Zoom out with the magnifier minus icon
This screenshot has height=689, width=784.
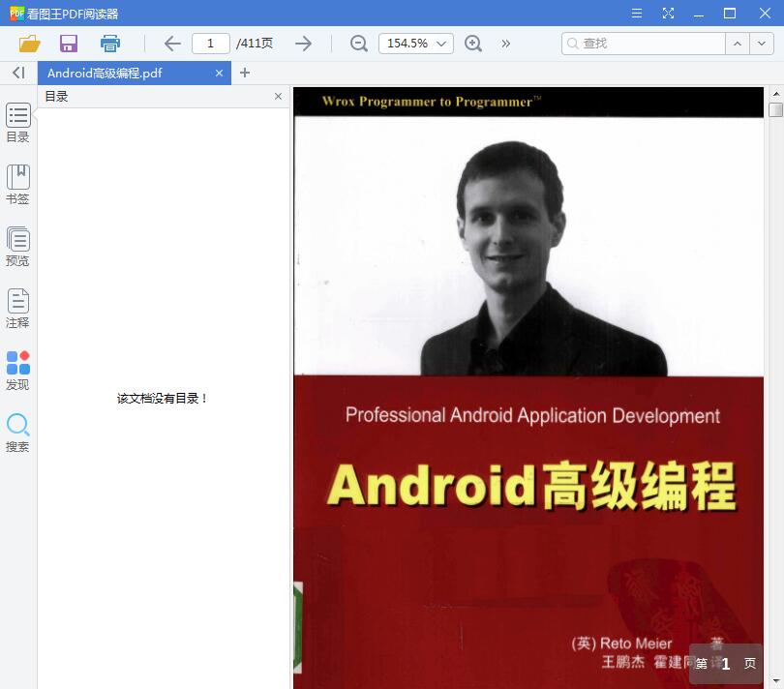tap(358, 44)
